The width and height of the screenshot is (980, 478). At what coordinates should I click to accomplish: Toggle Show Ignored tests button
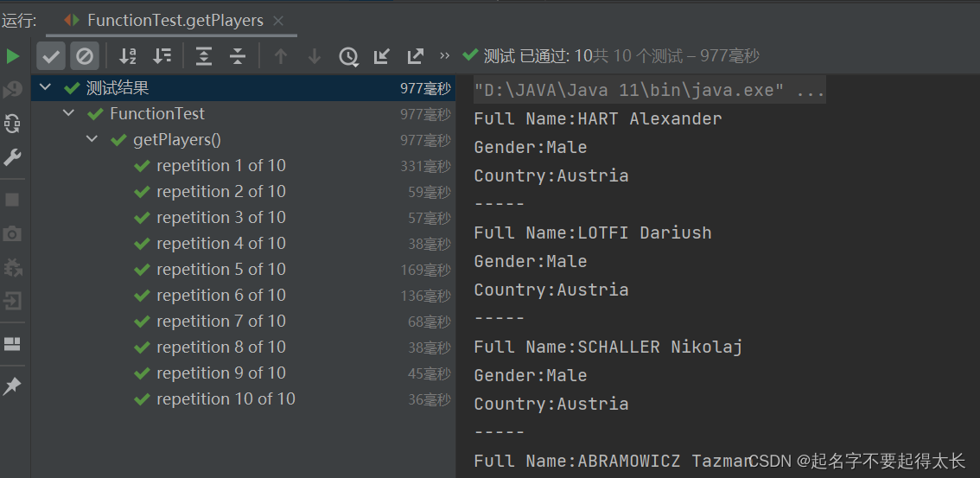(x=85, y=57)
